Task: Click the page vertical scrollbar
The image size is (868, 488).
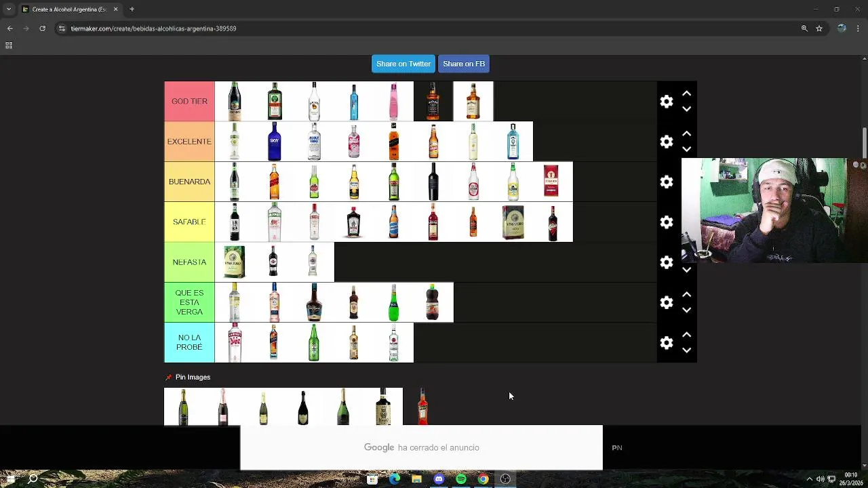Action: click(864, 142)
